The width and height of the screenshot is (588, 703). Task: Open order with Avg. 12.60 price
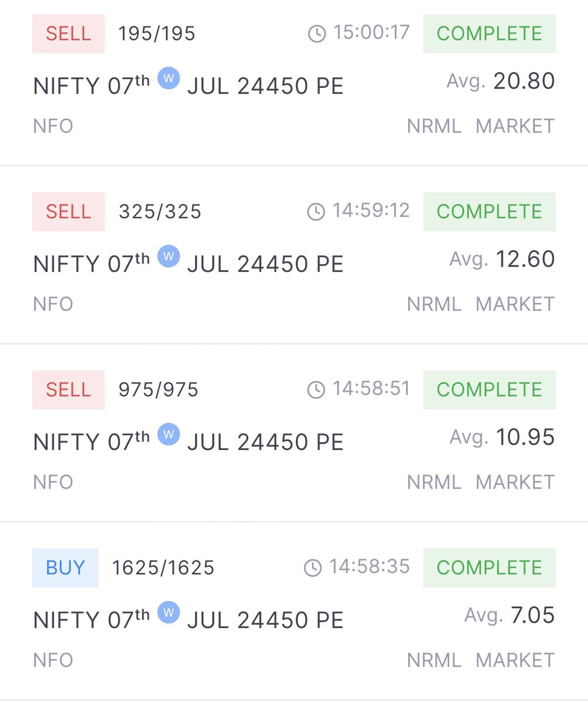294,255
